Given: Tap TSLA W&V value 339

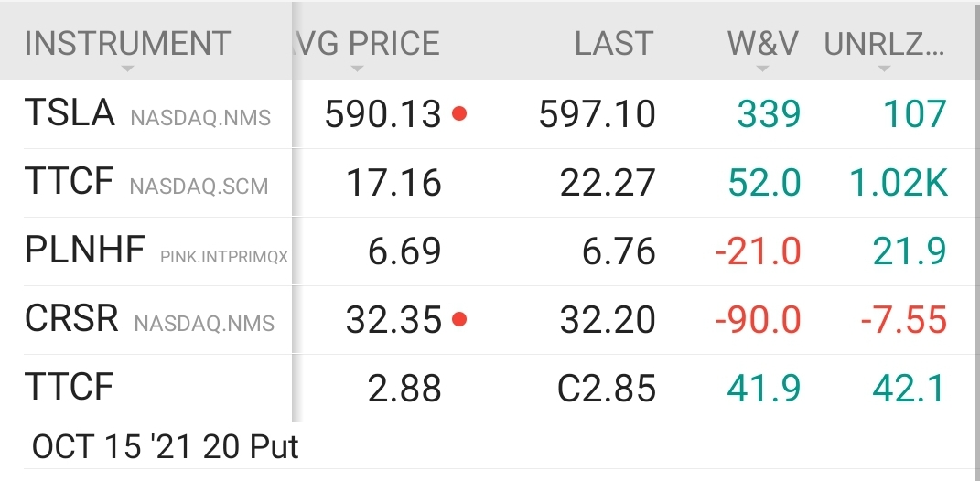Looking at the screenshot, I should point(769,114).
